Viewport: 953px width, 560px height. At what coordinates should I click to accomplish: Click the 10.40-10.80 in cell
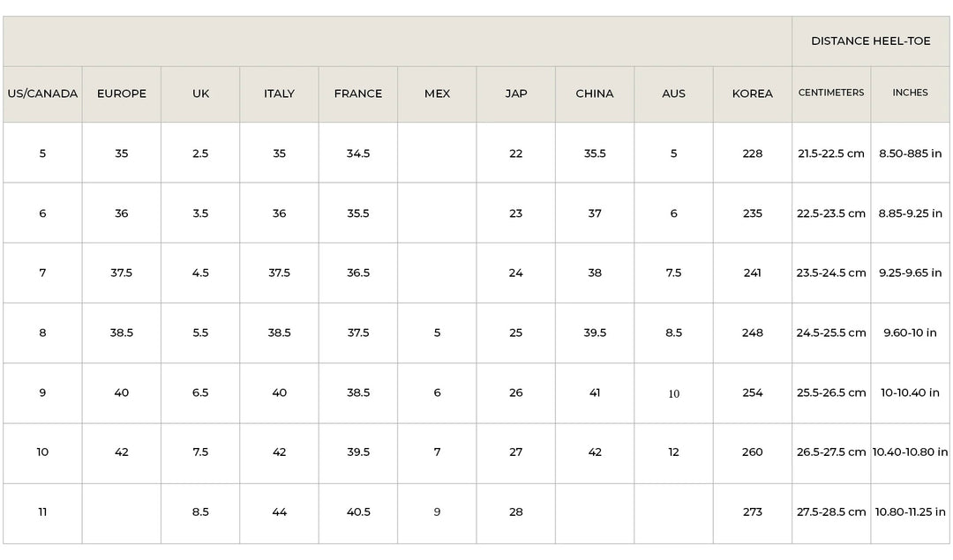pos(910,452)
